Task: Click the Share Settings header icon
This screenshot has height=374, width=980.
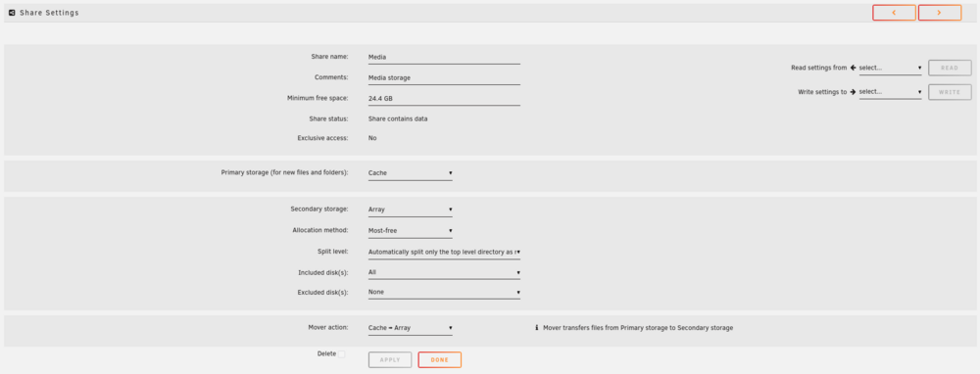Action: tap(12, 13)
